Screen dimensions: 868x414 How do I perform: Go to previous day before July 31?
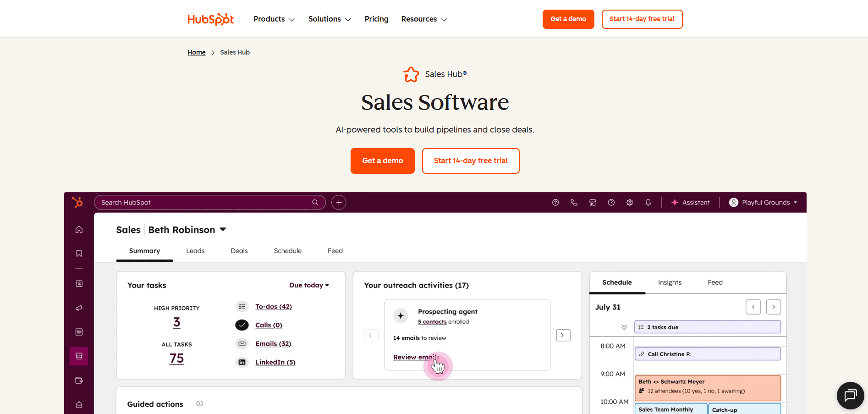(753, 307)
